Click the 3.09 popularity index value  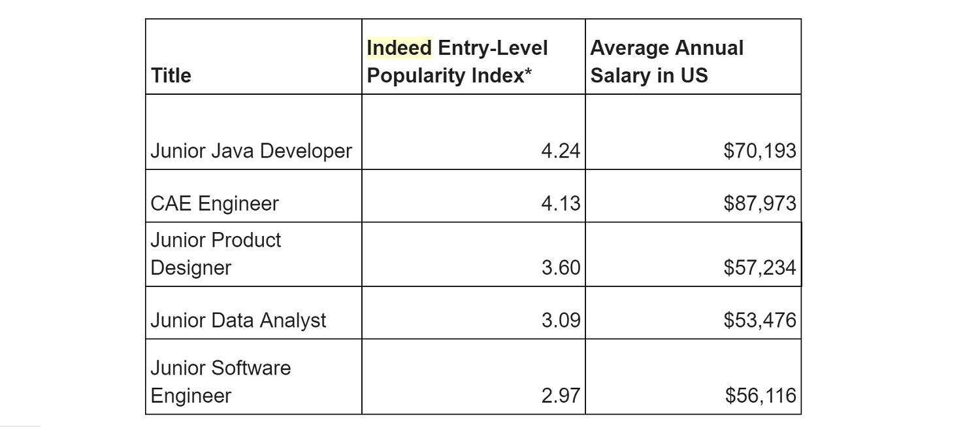[560, 320]
